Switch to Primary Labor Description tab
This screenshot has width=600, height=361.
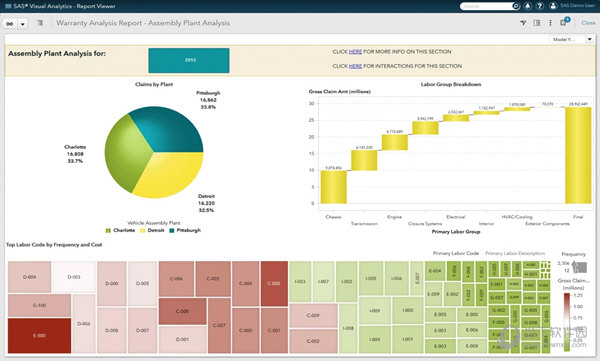coord(515,253)
